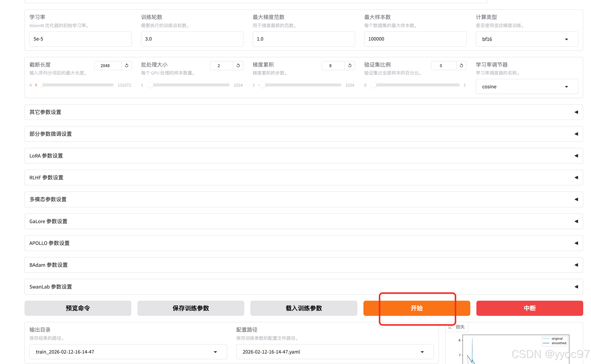Screen dimensions: 591x364
Task: Click the arrow icon on BAdam 参数设置
Action: tap(576, 265)
